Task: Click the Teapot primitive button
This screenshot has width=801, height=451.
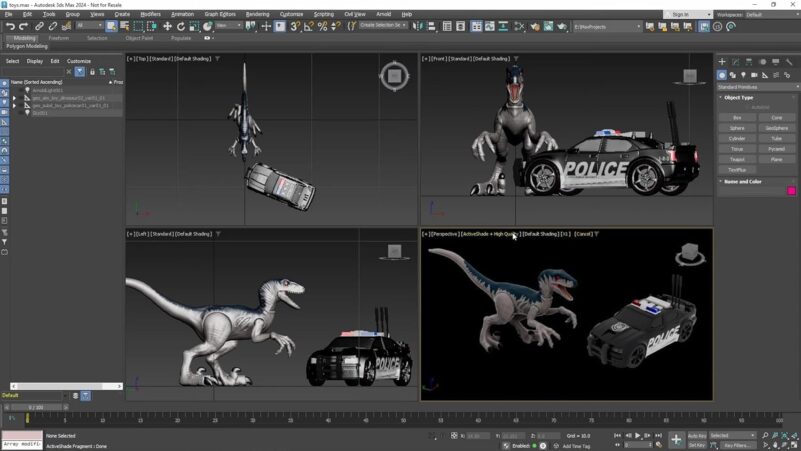Action: (x=737, y=159)
